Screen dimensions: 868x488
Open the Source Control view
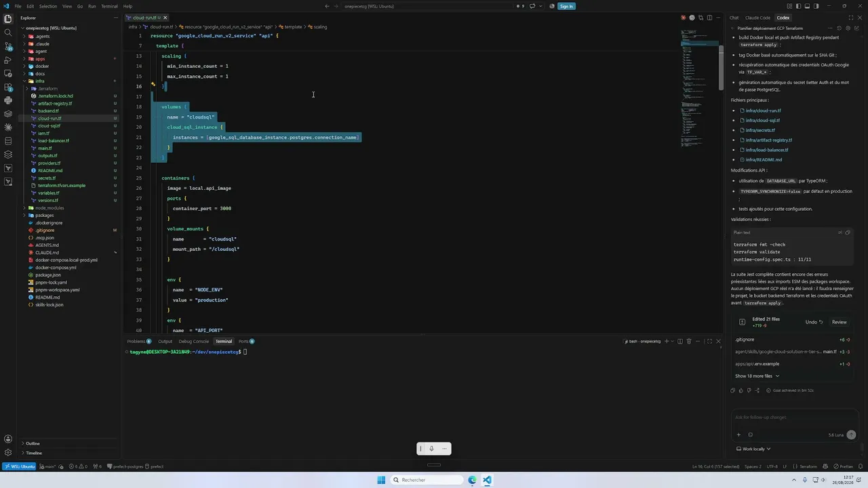8,46
